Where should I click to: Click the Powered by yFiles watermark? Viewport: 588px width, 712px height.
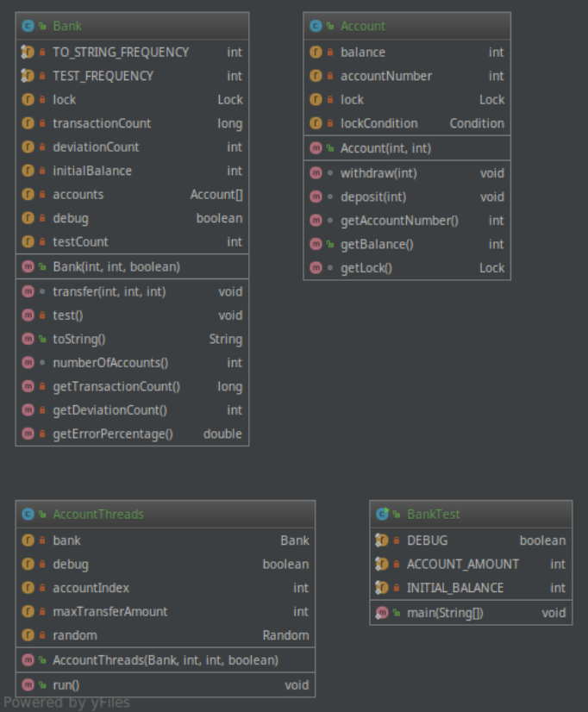[66, 703]
